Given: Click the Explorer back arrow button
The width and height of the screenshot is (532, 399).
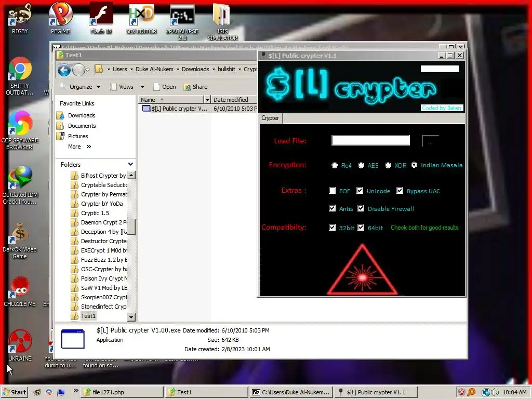Looking at the screenshot, I should point(64,70).
